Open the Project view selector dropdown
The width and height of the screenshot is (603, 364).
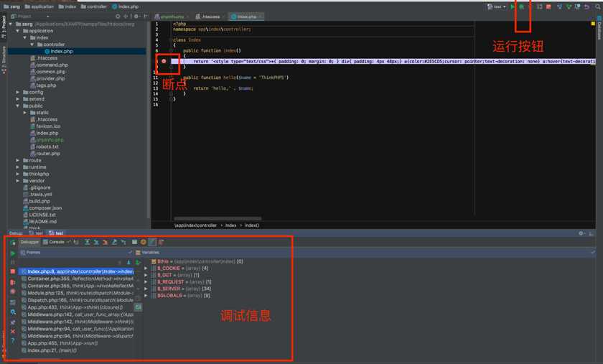click(x=31, y=17)
